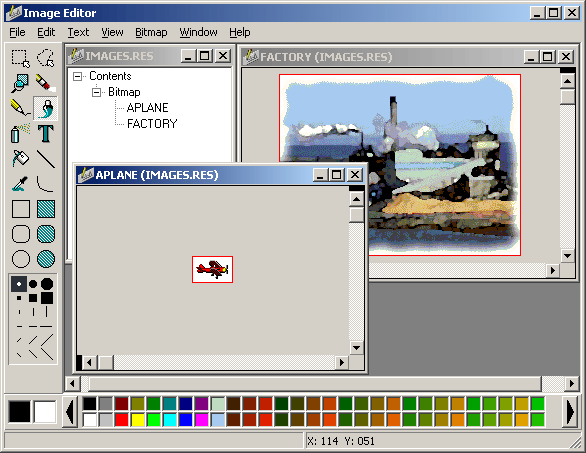
Task: Maximize the IMAGES.RES window
Action: coord(205,56)
